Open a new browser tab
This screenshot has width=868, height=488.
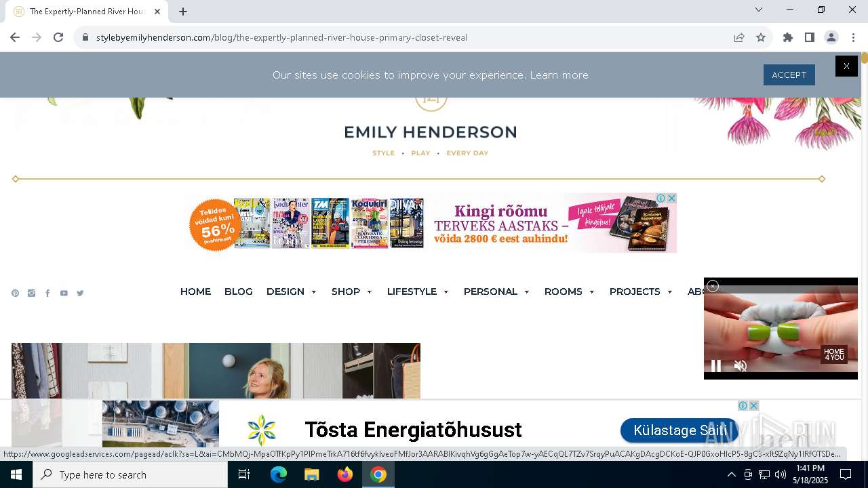183,12
